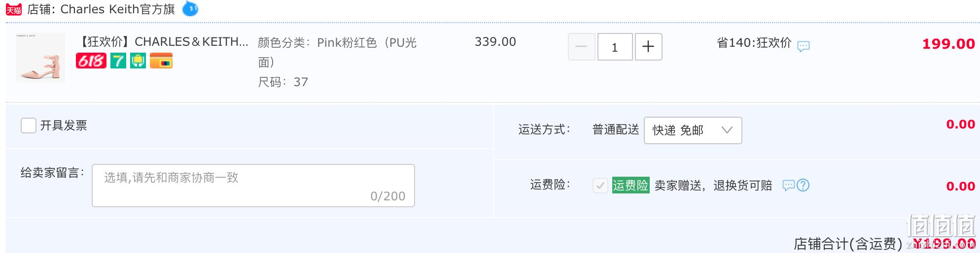The height and width of the screenshot is (253, 980).
Task: Click the green 7-day return badge
Action: click(x=118, y=61)
